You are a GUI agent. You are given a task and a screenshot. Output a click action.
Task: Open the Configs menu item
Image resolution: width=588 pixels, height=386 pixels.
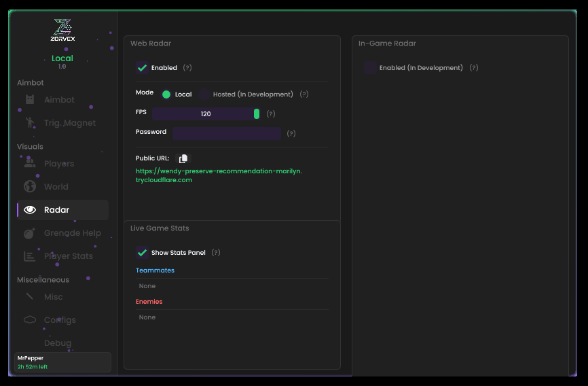60,320
